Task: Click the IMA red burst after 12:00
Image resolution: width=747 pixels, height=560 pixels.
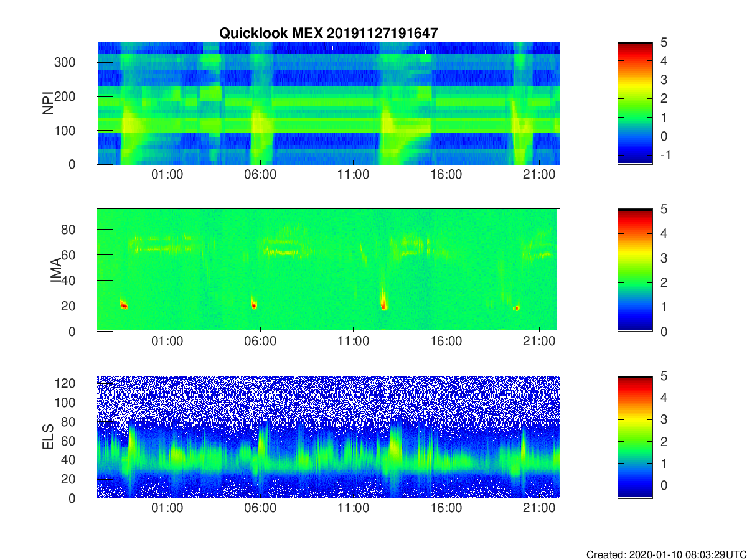Action: 383,302
